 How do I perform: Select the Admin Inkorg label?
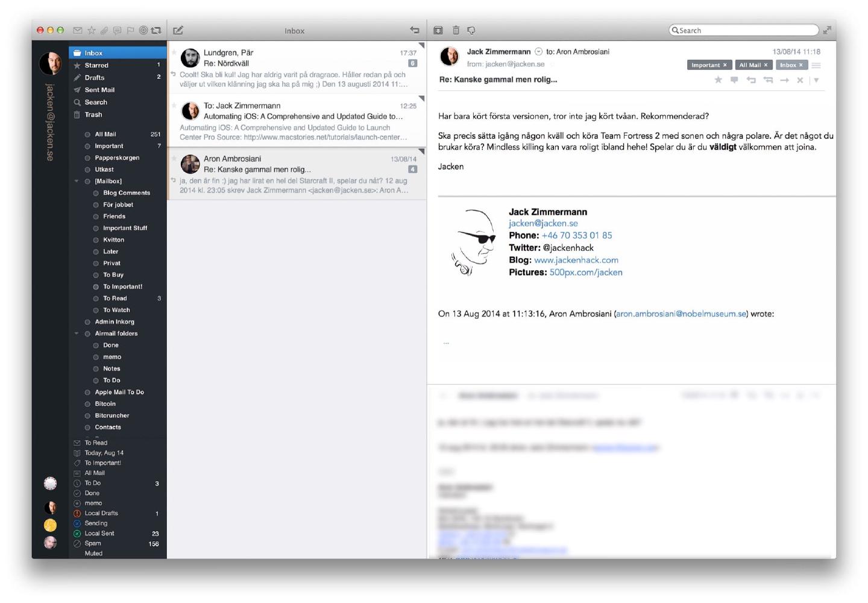(x=115, y=321)
